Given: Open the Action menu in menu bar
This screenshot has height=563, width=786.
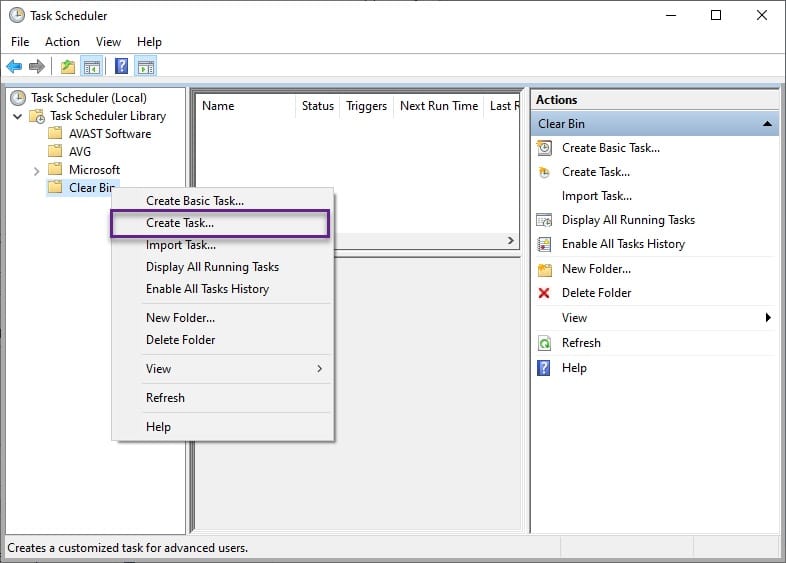Looking at the screenshot, I should [x=62, y=42].
